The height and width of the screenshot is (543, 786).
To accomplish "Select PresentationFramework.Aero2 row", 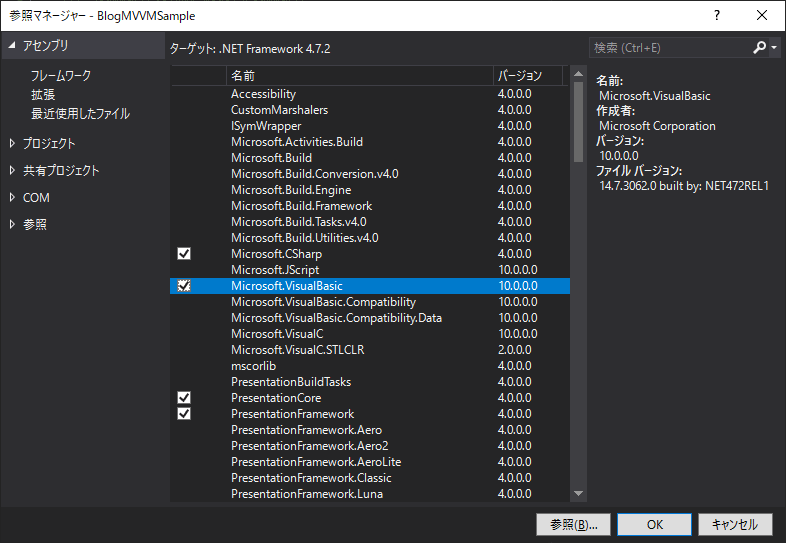I will (370, 446).
